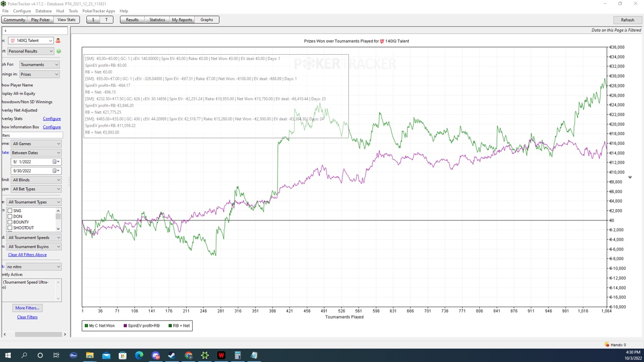Enable the DON tournament type checkbox

tap(10, 217)
